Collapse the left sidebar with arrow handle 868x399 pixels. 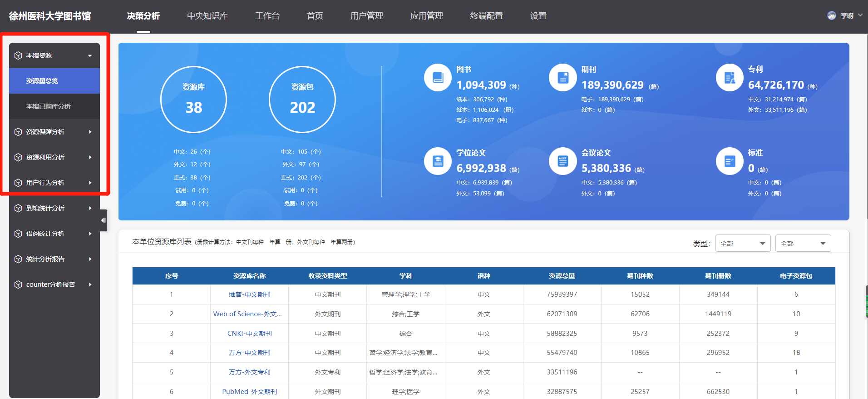coord(104,220)
